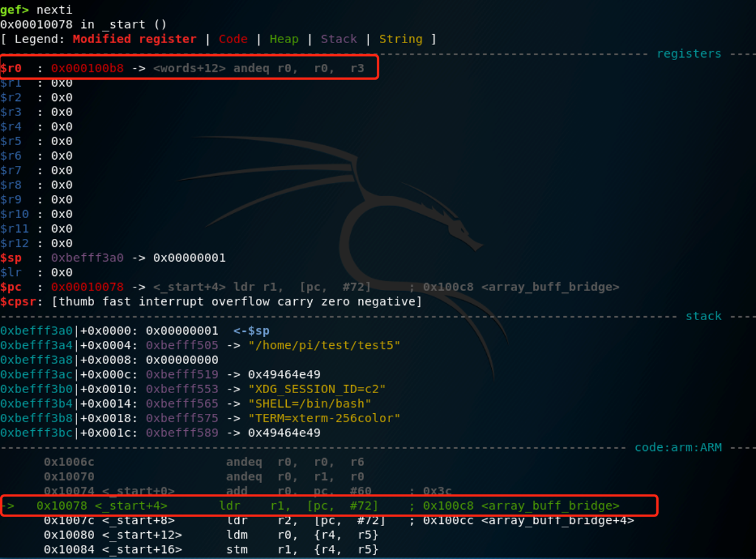The width and height of the screenshot is (756, 559).
Task: Click pointer 0xbefff519 in the stack
Action: (182, 374)
